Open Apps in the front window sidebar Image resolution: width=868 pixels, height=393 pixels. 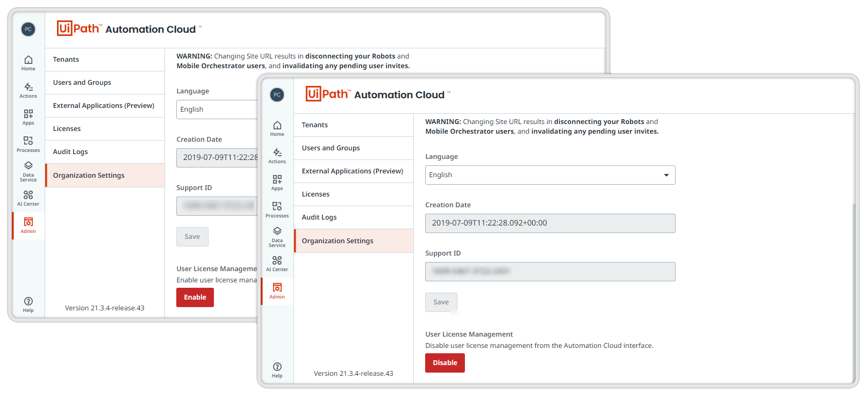pyautogui.click(x=277, y=183)
